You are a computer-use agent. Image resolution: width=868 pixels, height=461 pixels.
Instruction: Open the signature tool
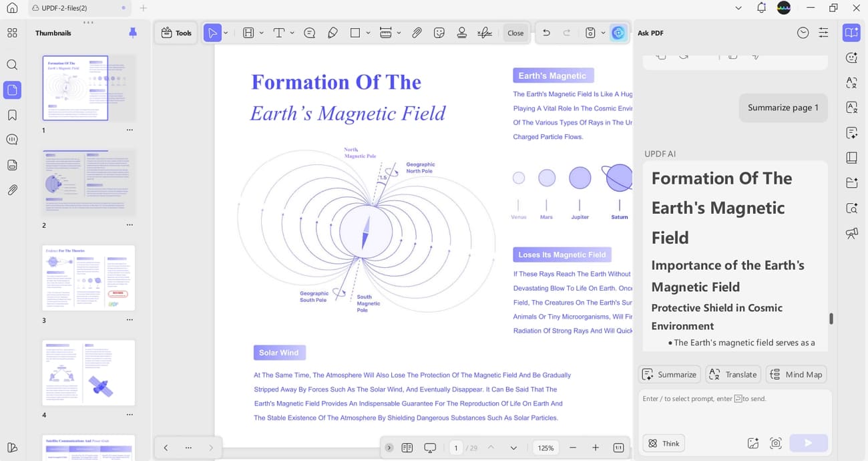pyautogui.click(x=484, y=32)
